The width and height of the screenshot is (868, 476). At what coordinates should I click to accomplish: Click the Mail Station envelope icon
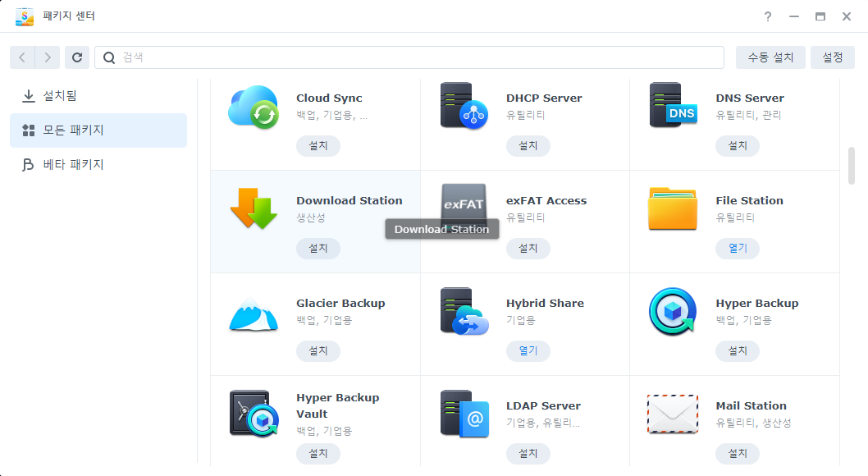[673, 414]
